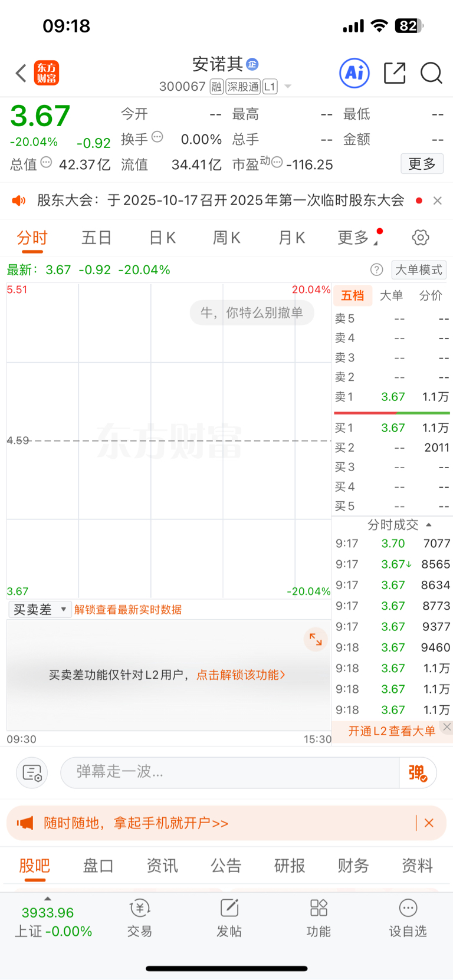Tap the 融 margin tag badge
The width and height of the screenshot is (453, 980).
point(216,87)
